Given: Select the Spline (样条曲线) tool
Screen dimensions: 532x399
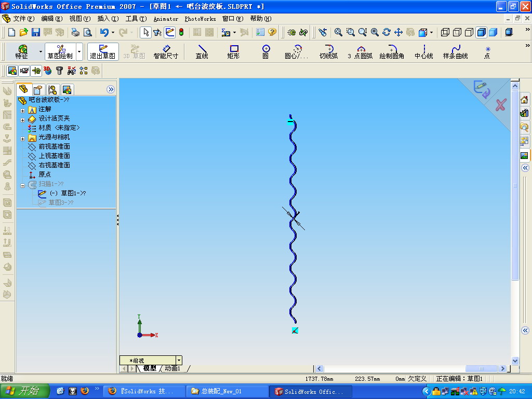Looking at the screenshot, I should [455, 52].
